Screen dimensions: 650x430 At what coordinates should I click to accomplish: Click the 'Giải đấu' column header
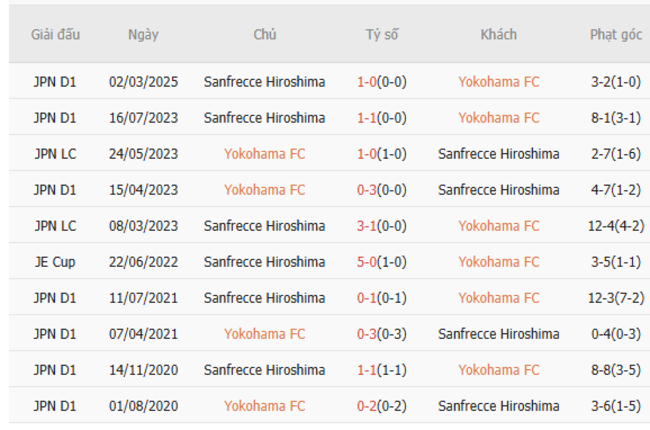[x=55, y=35]
